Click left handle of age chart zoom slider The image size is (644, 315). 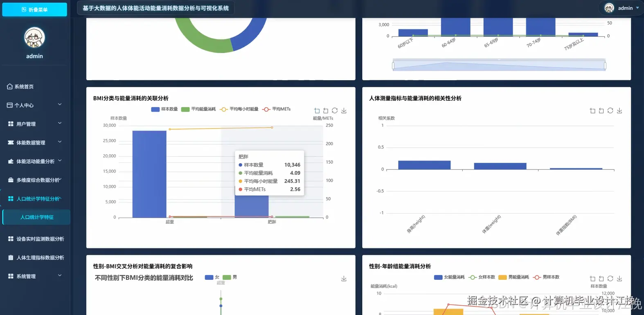(x=393, y=65)
